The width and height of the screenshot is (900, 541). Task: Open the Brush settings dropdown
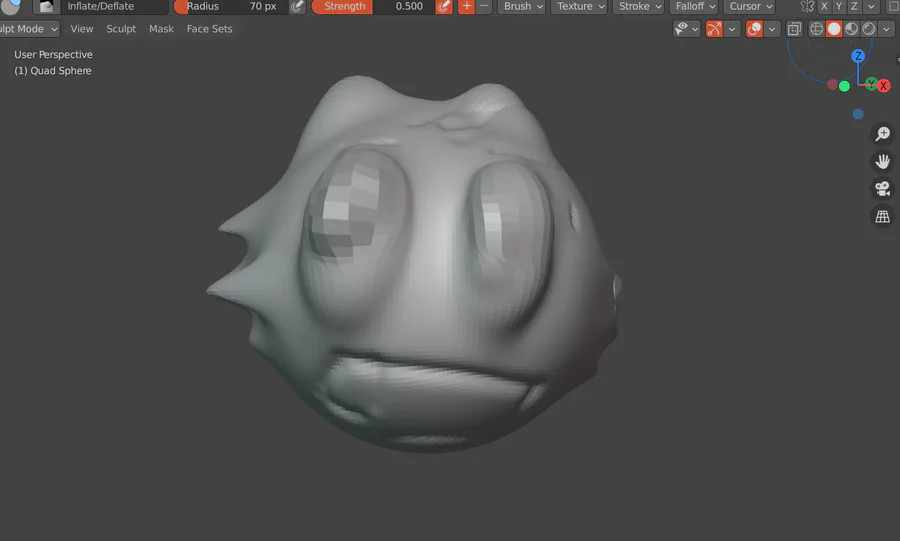(521, 6)
